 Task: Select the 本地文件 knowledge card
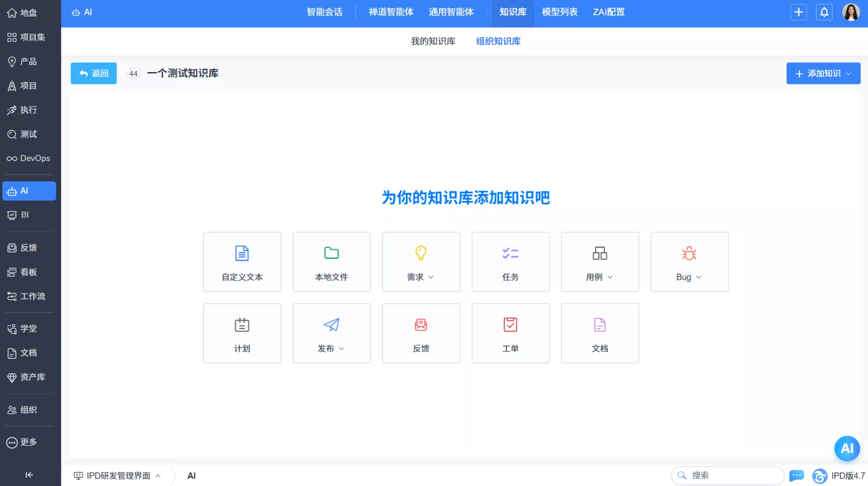pos(332,262)
